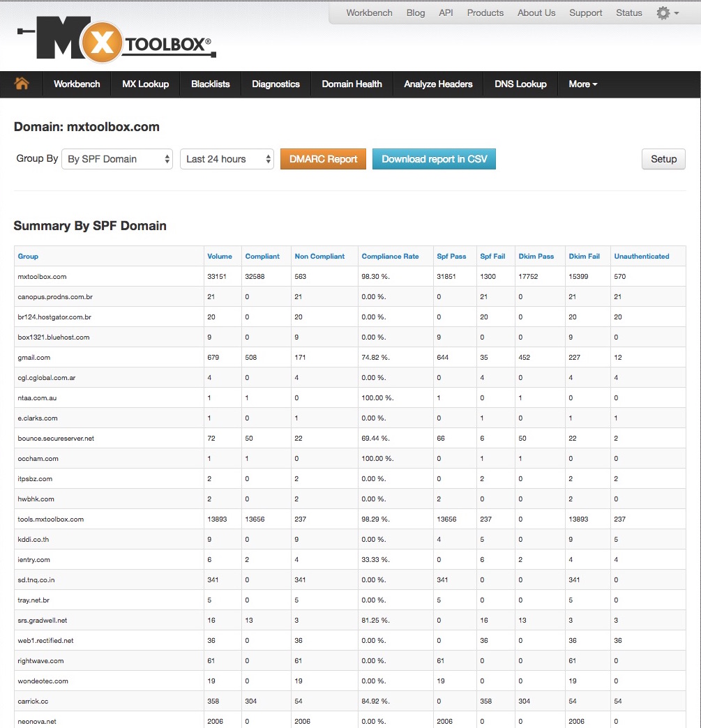This screenshot has height=728, width=701.
Task: Open the Analyze Headers section
Action: click(437, 84)
